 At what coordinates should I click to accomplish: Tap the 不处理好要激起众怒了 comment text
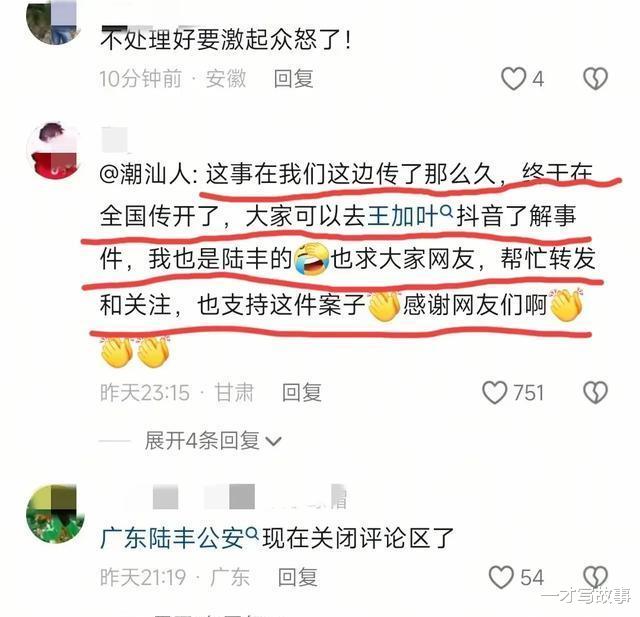click(x=226, y=40)
